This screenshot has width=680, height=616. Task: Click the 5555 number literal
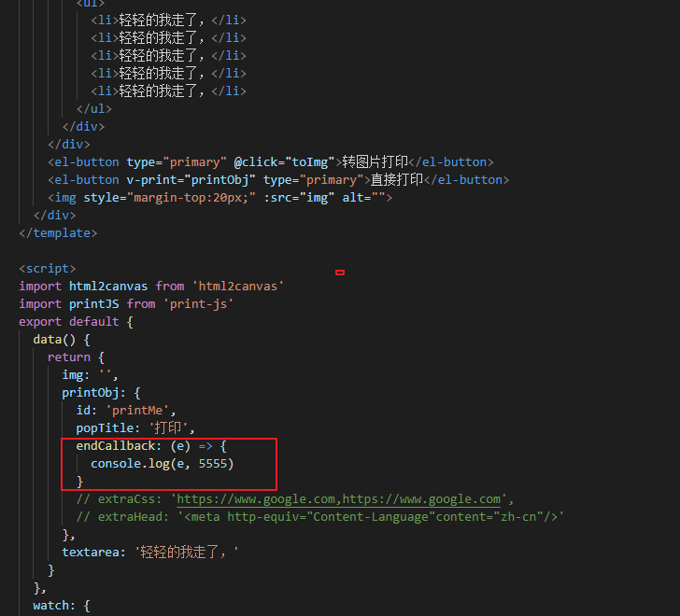pos(213,464)
